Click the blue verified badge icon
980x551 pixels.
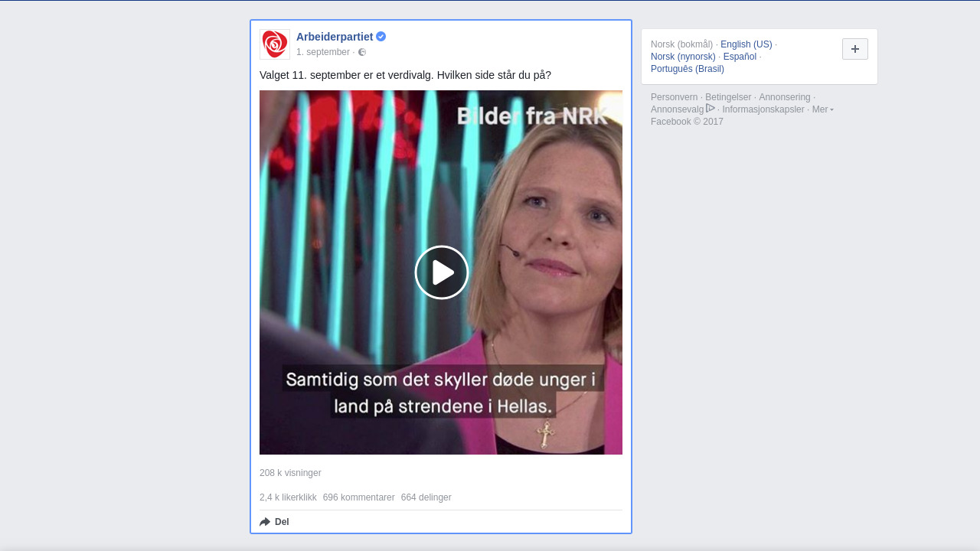381,37
